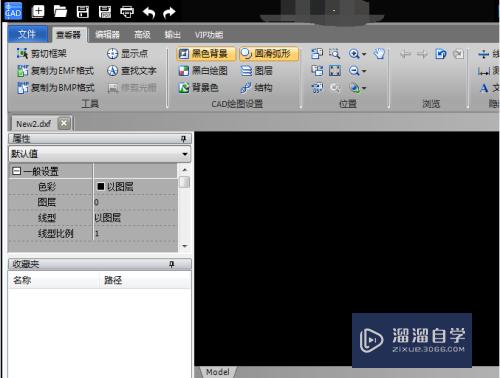Click the 图层 value field showing 0
This screenshot has width=500, height=378.
(x=135, y=202)
